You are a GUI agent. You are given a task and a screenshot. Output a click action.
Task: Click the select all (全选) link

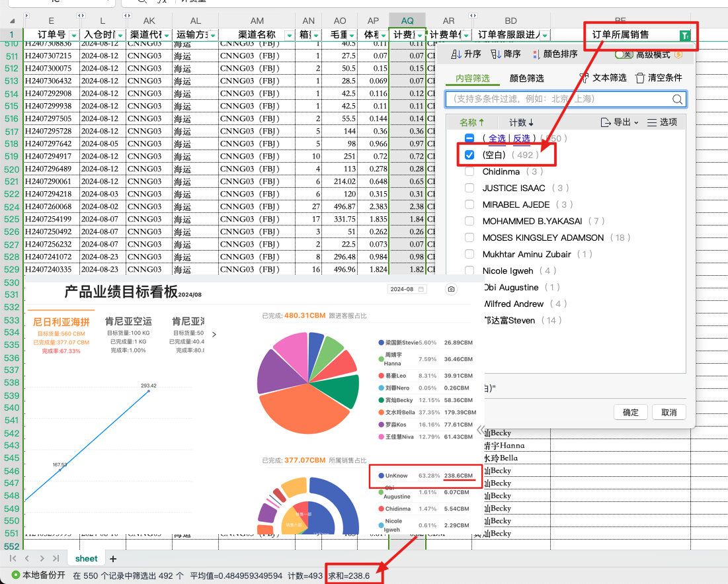[497, 138]
